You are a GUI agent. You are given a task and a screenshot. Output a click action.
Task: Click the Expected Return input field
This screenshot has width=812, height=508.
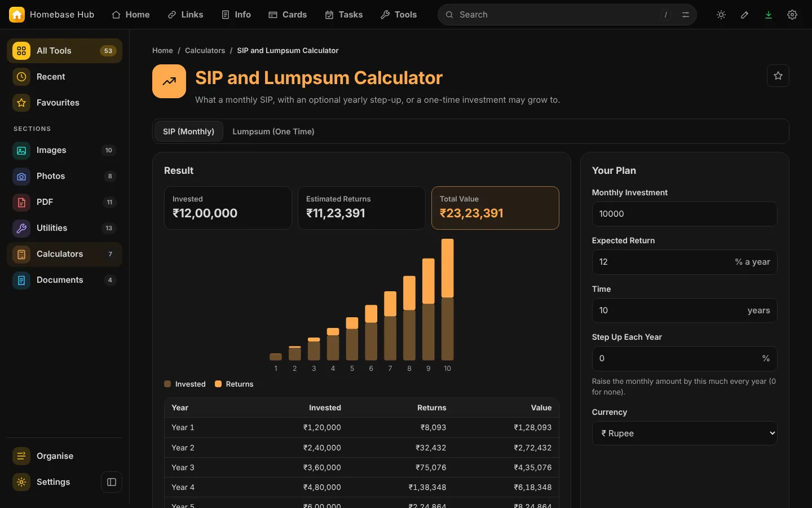pos(685,262)
